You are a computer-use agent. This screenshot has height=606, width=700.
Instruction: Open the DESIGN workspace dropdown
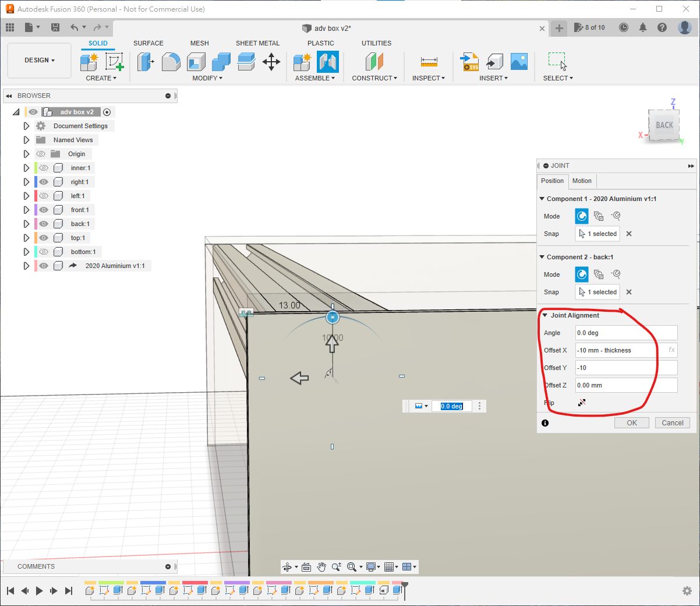coord(40,60)
